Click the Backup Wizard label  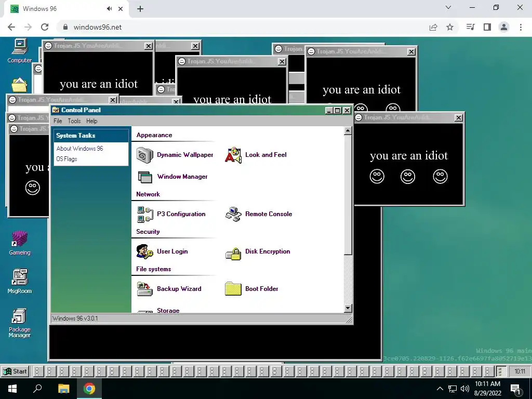[x=179, y=289]
